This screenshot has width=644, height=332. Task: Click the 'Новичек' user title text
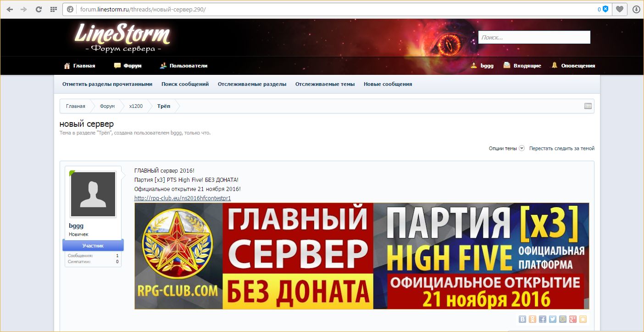78,234
